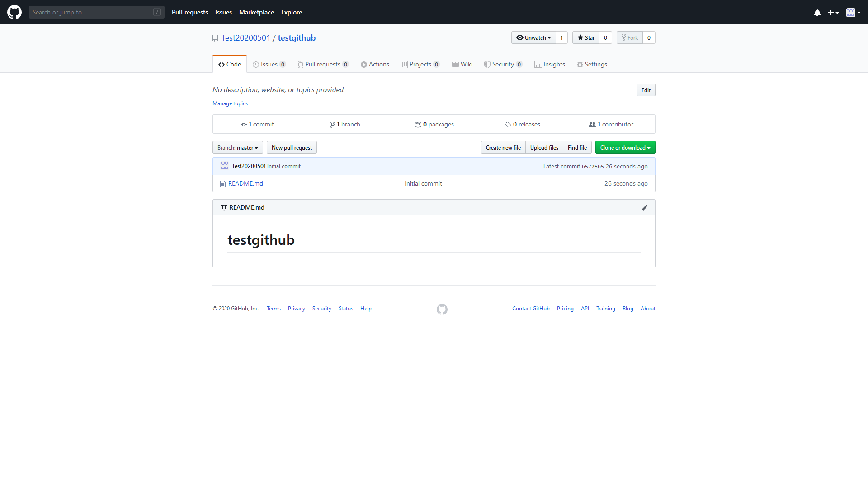Open footer Blog link

pyautogui.click(x=628, y=309)
